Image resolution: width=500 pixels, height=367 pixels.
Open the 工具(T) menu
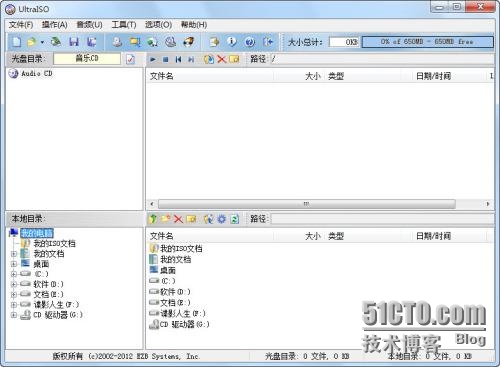point(124,25)
